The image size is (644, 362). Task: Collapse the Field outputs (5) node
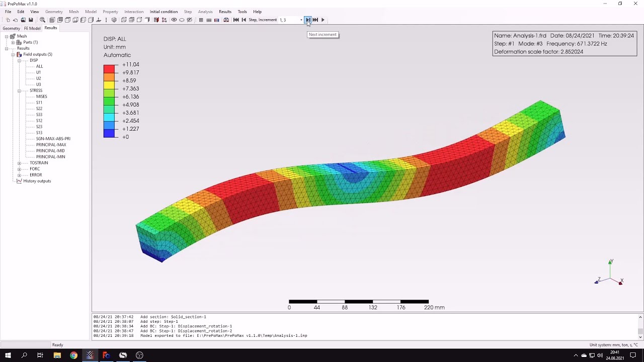click(13, 54)
